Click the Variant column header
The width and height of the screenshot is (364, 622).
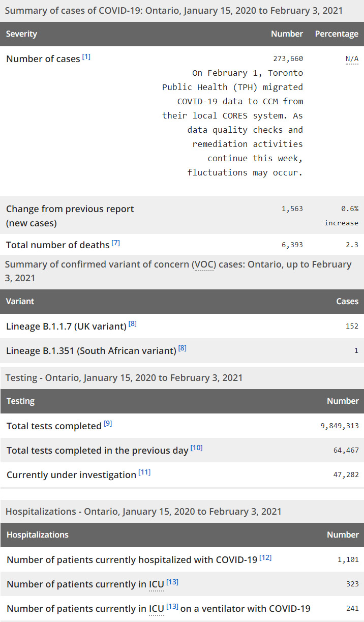(20, 302)
